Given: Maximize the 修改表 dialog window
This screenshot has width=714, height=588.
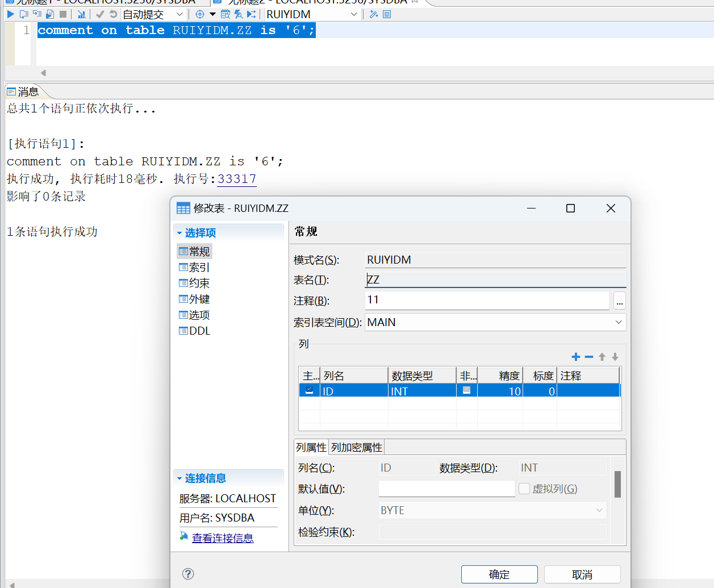Looking at the screenshot, I should [570, 208].
